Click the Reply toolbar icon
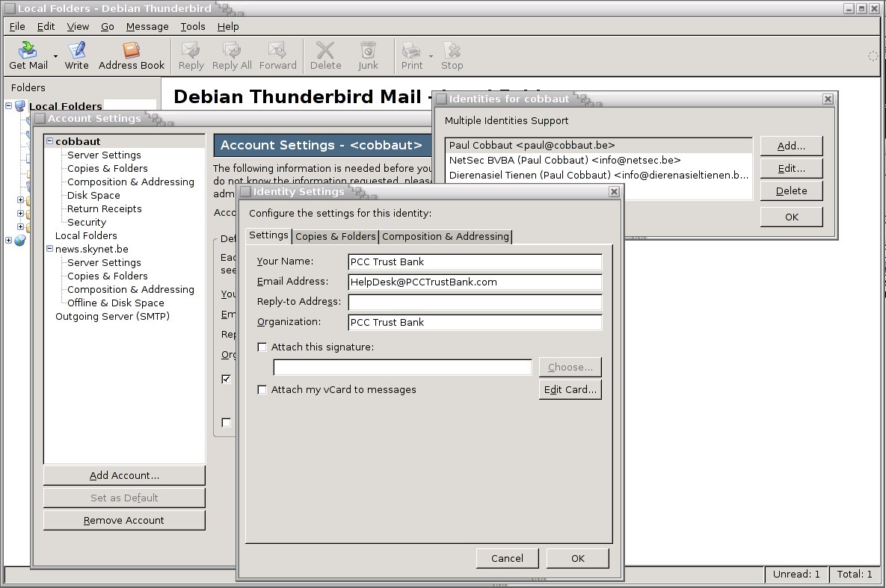 pyautogui.click(x=191, y=50)
